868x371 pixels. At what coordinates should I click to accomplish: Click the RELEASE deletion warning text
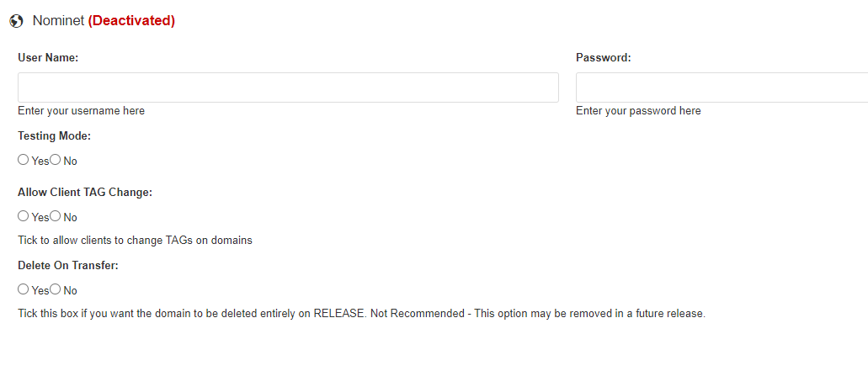point(361,314)
